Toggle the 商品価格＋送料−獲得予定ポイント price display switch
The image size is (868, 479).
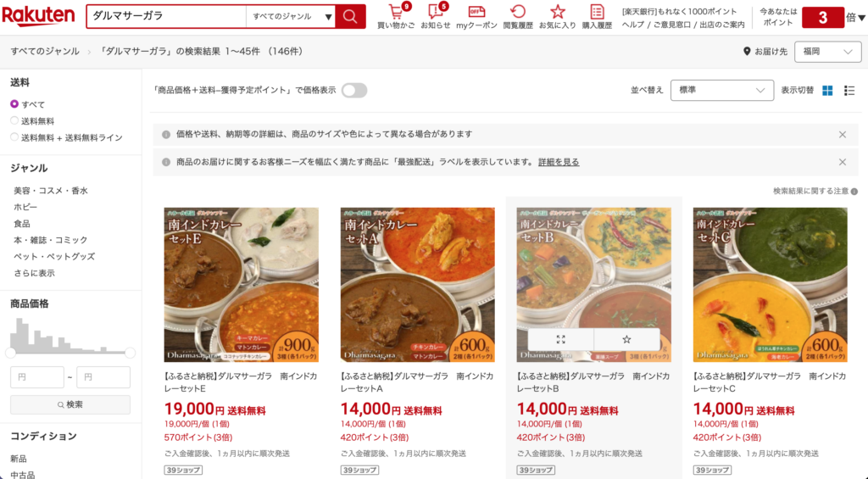pyautogui.click(x=354, y=90)
